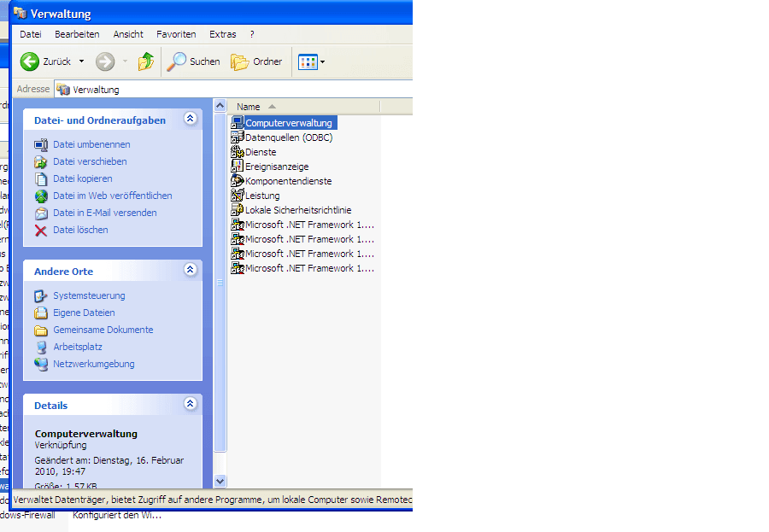Click the greyed forward arrow icon

pos(105,61)
